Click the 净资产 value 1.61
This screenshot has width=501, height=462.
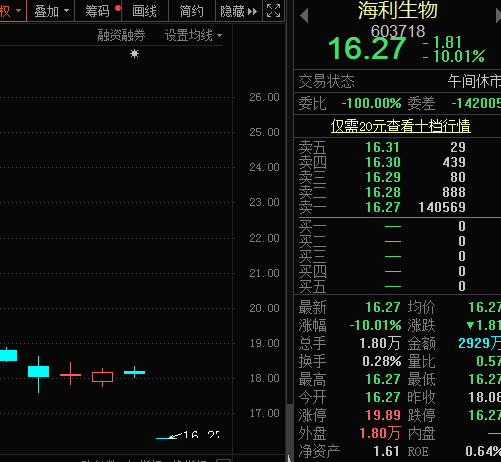click(x=386, y=451)
